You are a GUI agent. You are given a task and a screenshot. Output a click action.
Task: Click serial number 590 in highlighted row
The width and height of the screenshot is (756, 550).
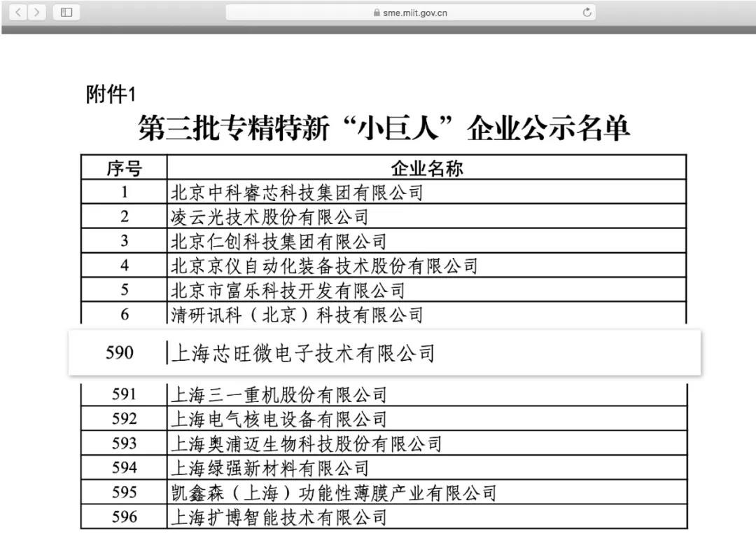coord(120,352)
